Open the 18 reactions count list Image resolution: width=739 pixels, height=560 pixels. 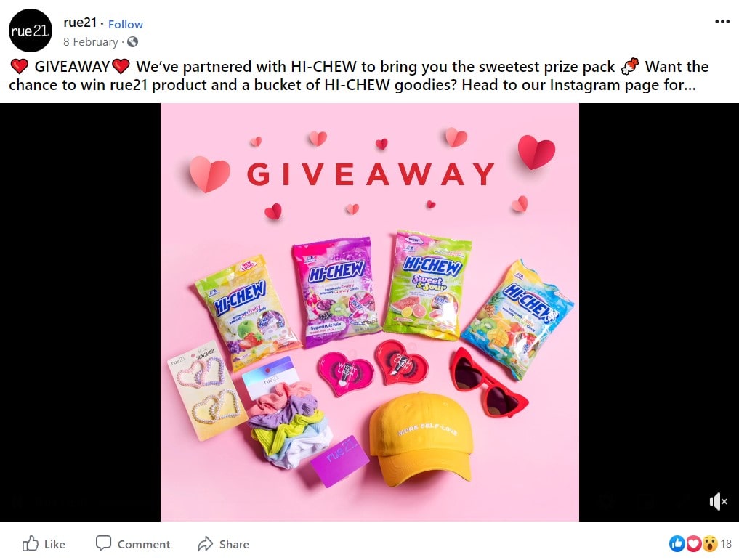tap(726, 544)
